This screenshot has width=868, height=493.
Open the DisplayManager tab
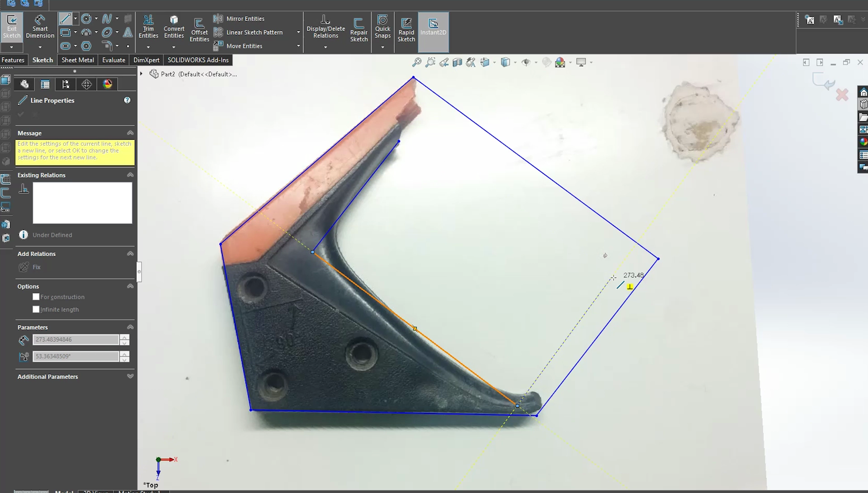pos(107,84)
